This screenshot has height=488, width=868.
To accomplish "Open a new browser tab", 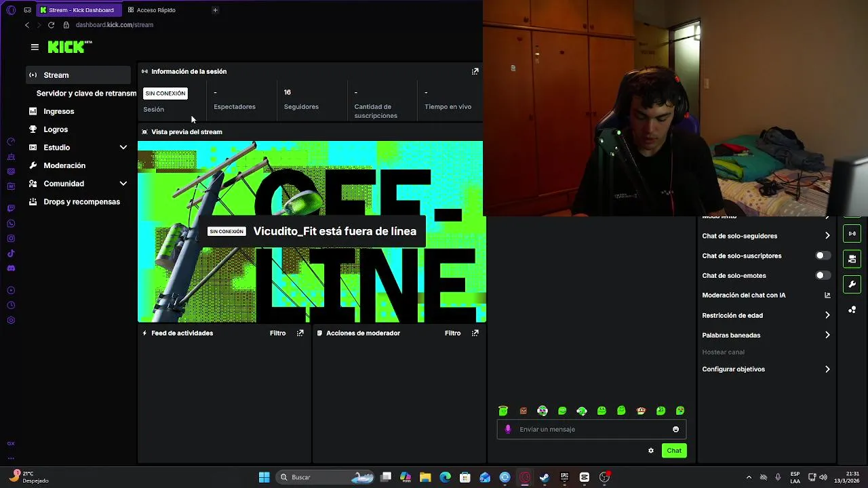I will [x=215, y=10].
